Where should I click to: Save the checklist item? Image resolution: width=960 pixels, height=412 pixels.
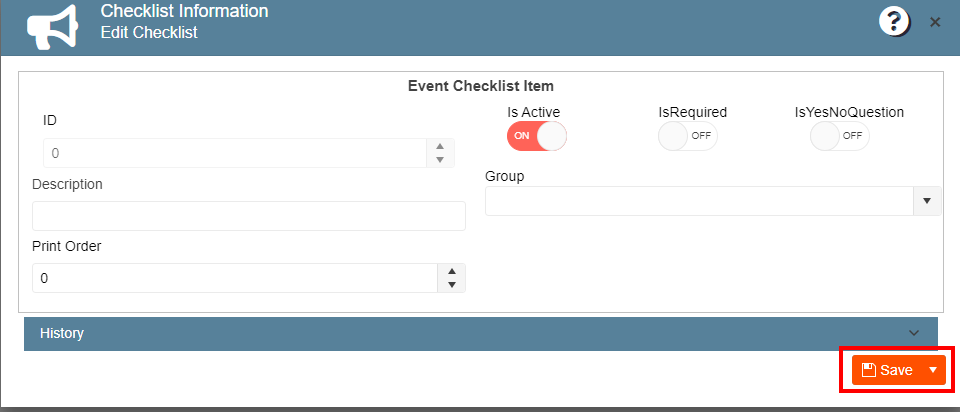click(x=888, y=370)
